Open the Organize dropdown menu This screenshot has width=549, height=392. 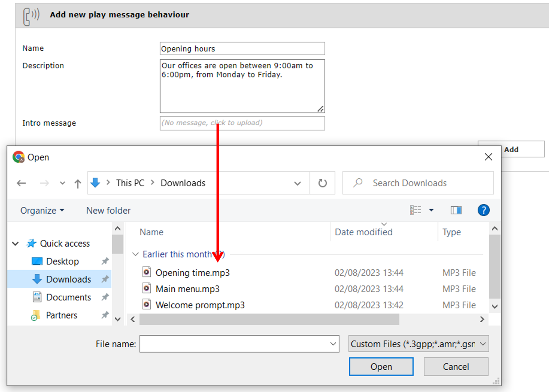[x=42, y=211]
